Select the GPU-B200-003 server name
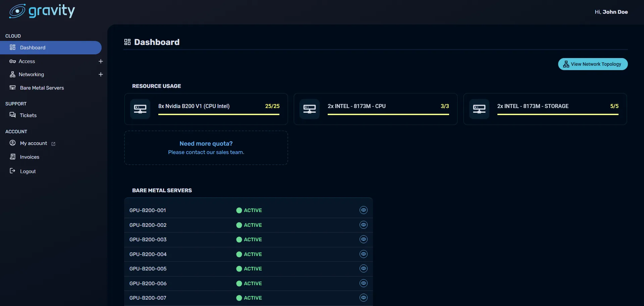 point(148,240)
